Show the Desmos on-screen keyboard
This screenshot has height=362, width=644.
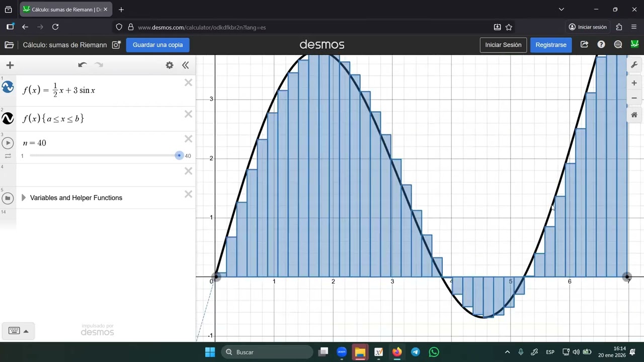coord(18,331)
